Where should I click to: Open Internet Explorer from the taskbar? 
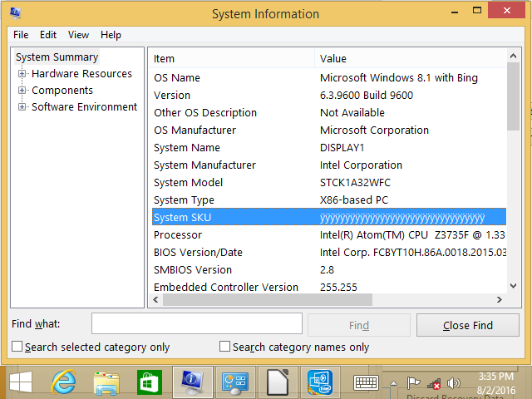pos(63,382)
